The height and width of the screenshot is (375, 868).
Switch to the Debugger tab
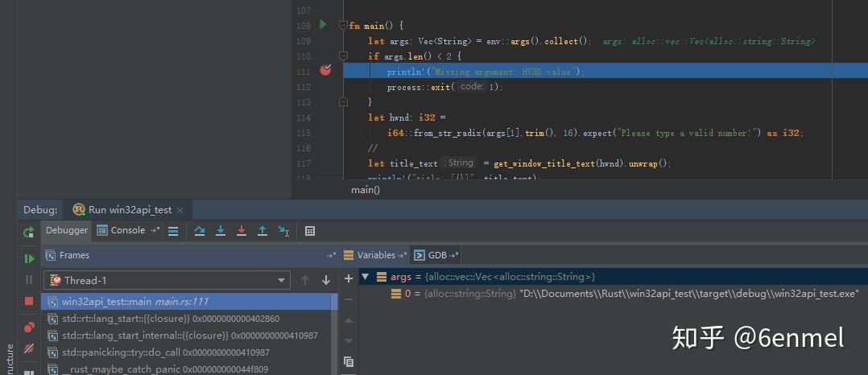(x=66, y=230)
